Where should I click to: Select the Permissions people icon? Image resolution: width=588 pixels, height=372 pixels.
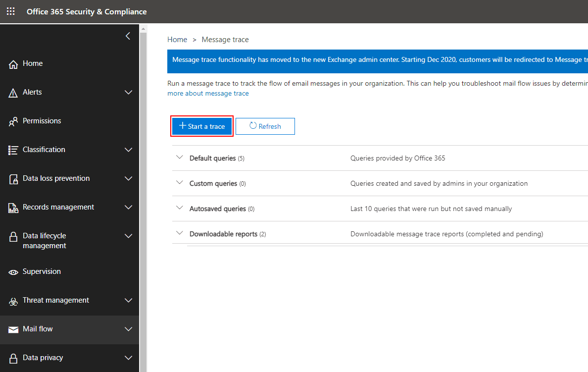click(13, 121)
